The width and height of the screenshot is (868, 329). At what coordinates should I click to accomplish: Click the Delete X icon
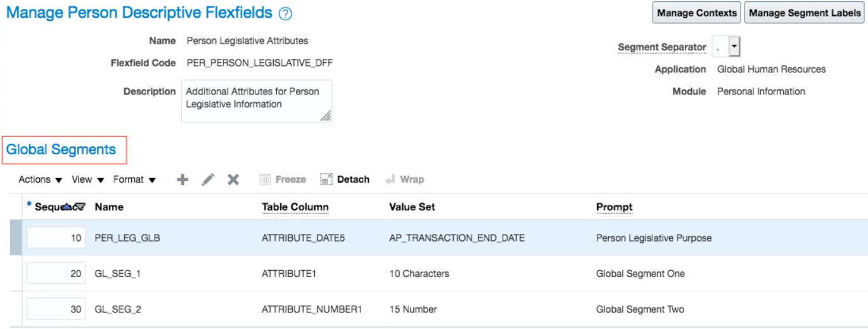coord(233,179)
